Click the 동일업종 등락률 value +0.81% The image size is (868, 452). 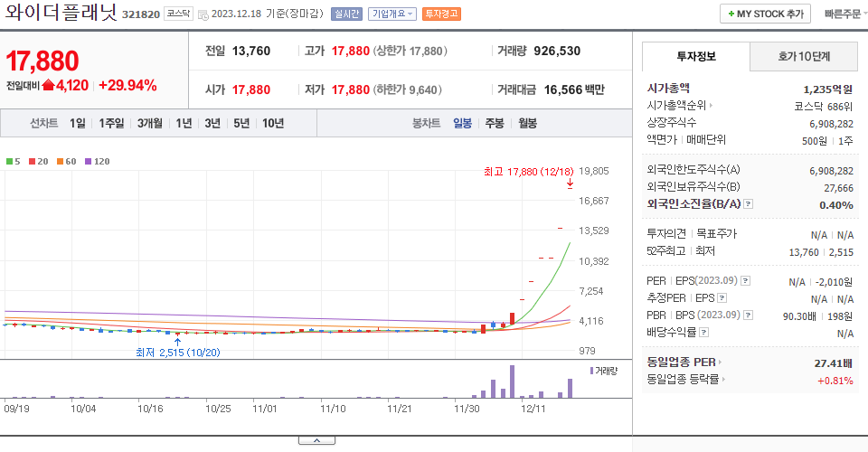tap(835, 381)
